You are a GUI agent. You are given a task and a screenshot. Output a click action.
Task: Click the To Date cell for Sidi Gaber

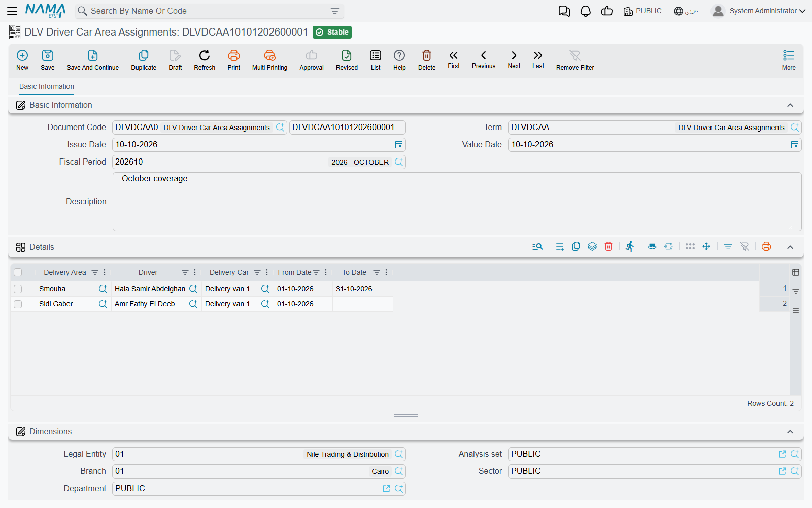(363, 304)
